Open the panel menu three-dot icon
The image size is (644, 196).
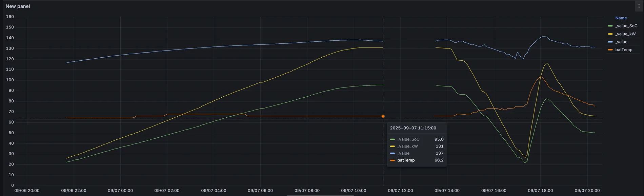[x=639, y=6]
